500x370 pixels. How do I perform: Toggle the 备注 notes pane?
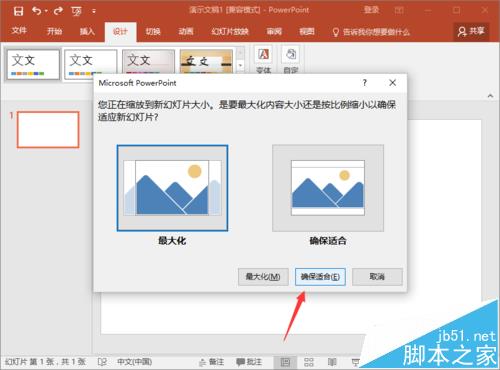(211, 362)
